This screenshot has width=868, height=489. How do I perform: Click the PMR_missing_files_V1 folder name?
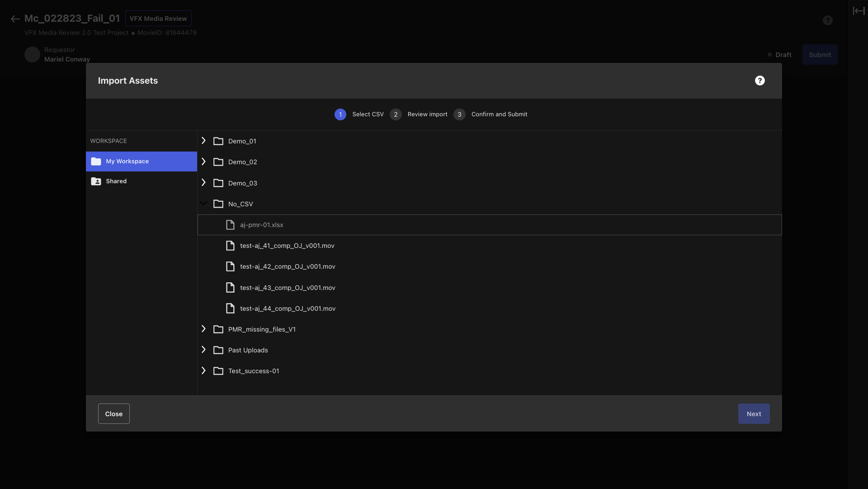(x=262, y=329)
